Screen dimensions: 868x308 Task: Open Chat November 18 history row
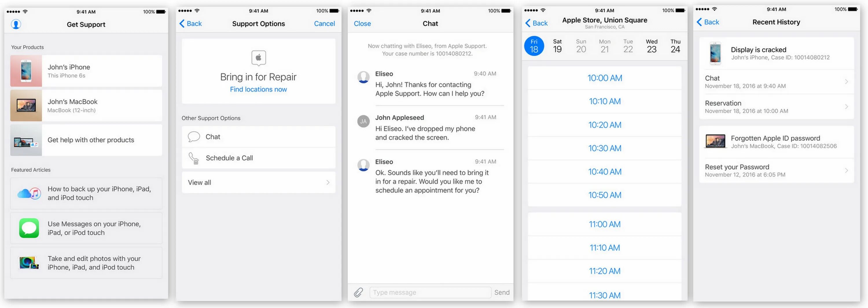[x=776, y=82]
